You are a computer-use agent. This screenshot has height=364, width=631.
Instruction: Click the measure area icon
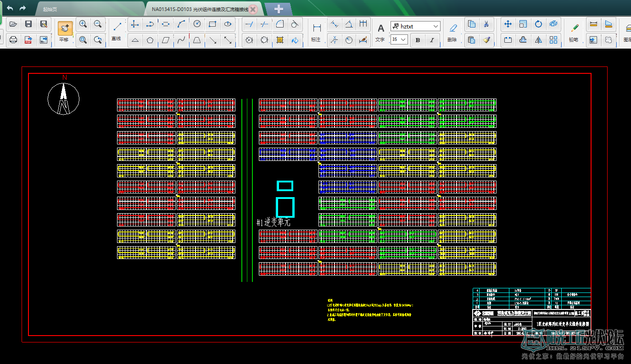click(609, 24)
